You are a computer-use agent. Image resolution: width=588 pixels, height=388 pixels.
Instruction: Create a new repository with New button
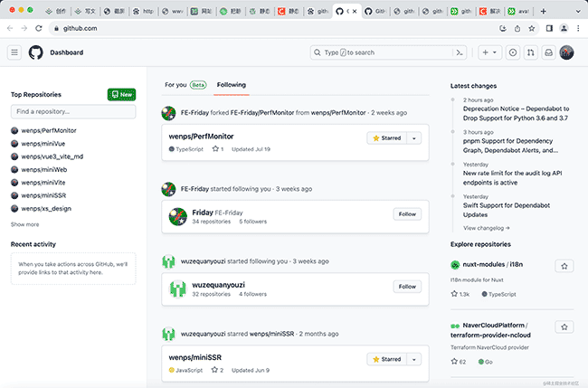[x=121, y=94]
